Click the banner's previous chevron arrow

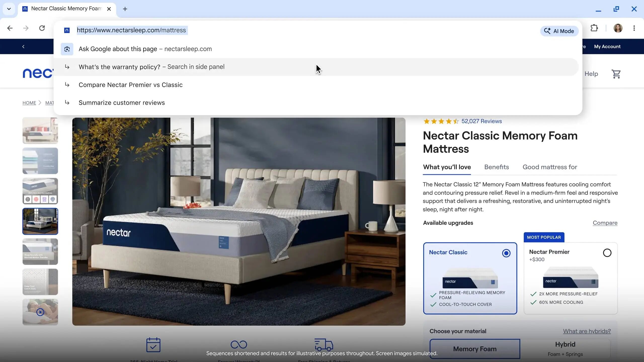[x=23, y=47]
